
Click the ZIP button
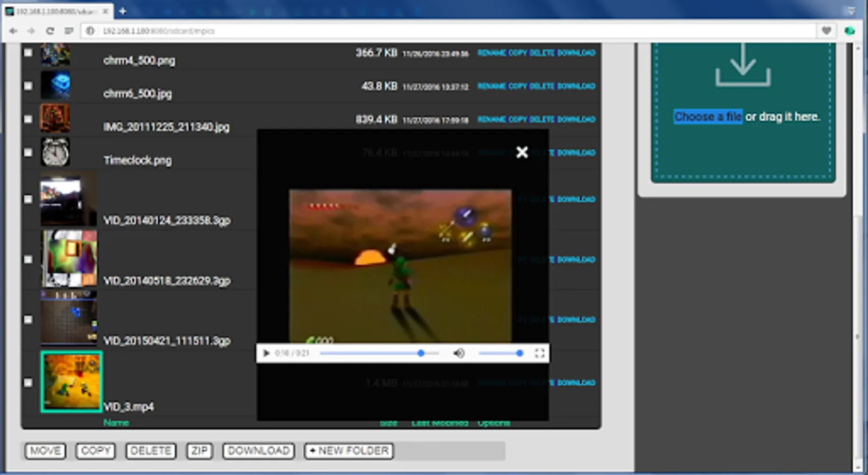click(199, 451)
